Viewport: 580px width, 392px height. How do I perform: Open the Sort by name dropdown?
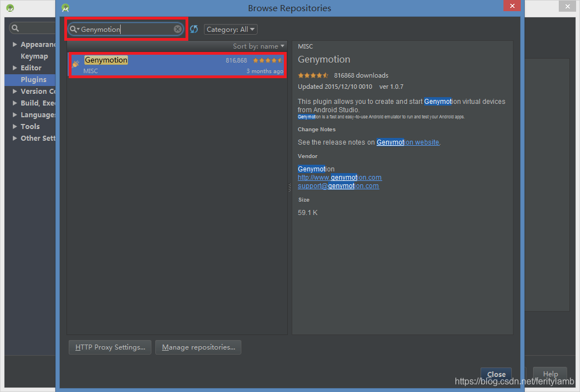[x=259, y=46]
